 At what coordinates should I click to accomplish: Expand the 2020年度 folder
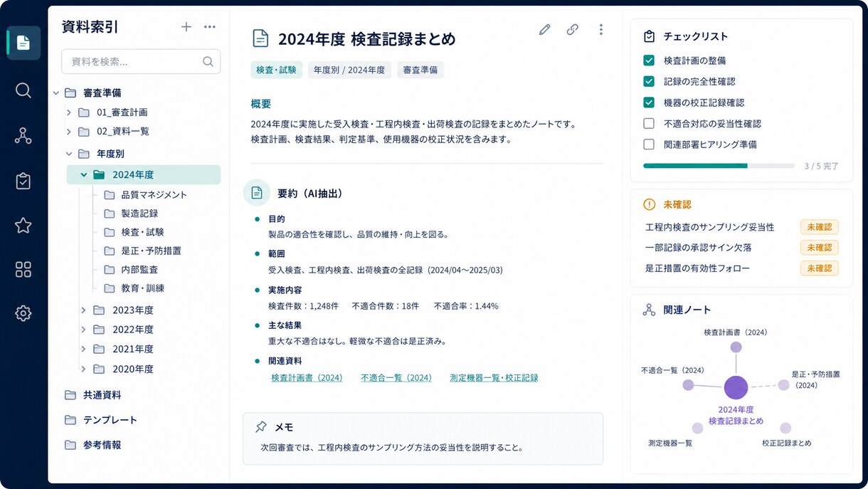(x=83, y=369)
